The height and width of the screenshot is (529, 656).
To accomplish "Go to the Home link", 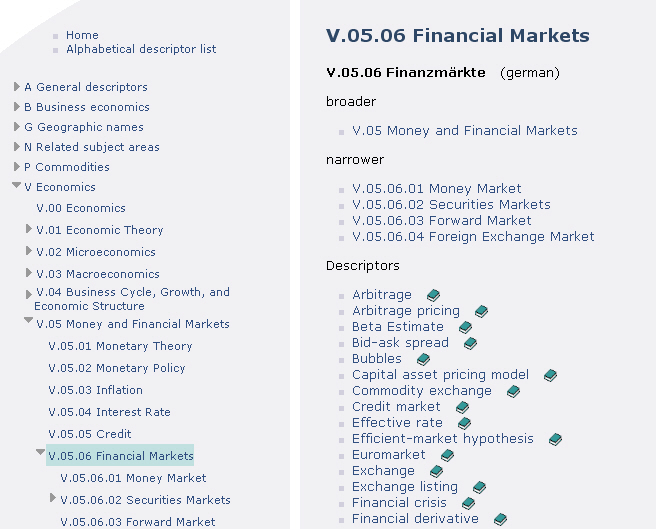I will coord(82,35).
